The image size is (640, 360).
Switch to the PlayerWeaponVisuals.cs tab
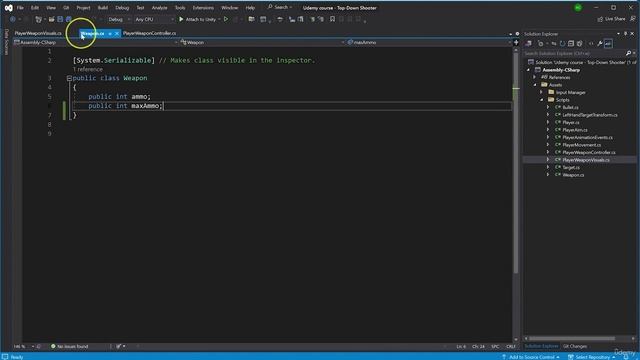[x=38, y=33]
